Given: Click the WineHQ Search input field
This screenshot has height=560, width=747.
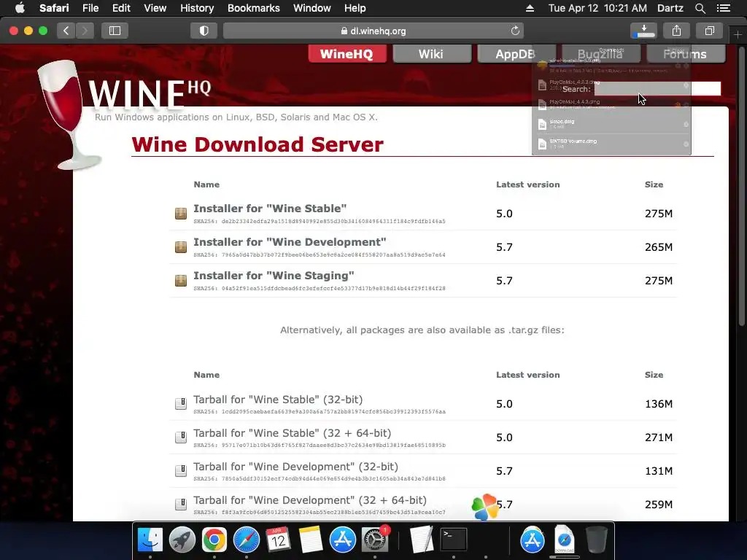Looking at the screenshot, I should 657,88.
